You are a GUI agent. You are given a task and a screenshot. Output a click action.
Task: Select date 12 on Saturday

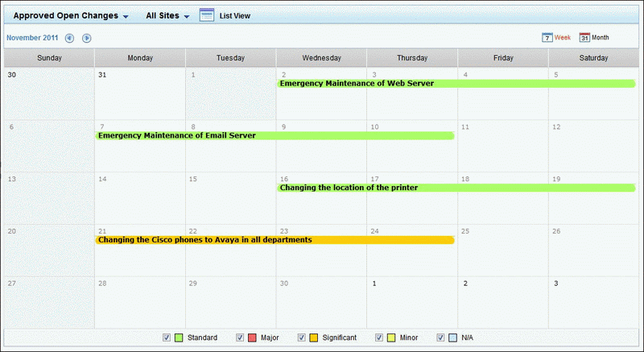coord(556,127)
